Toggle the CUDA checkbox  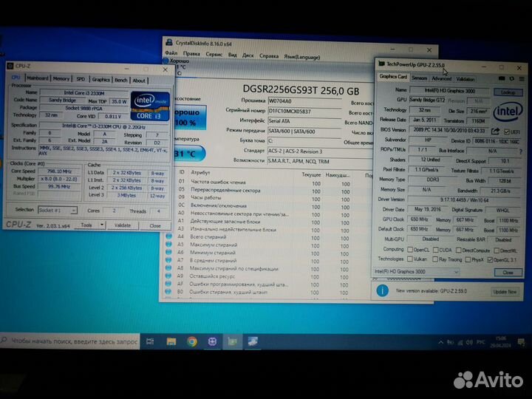(x=436, y=250)
